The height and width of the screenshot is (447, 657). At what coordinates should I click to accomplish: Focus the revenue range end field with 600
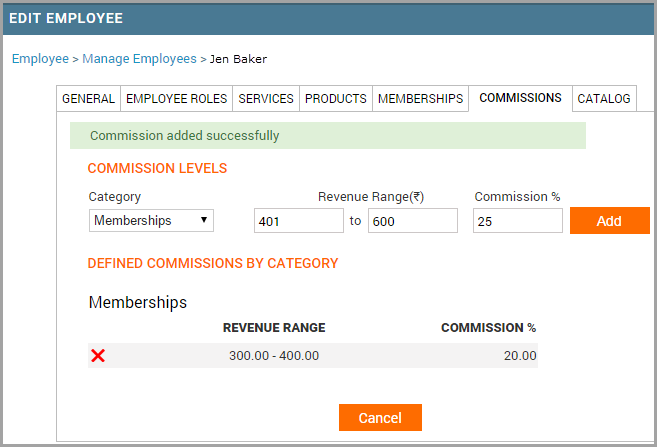(413, 221)
